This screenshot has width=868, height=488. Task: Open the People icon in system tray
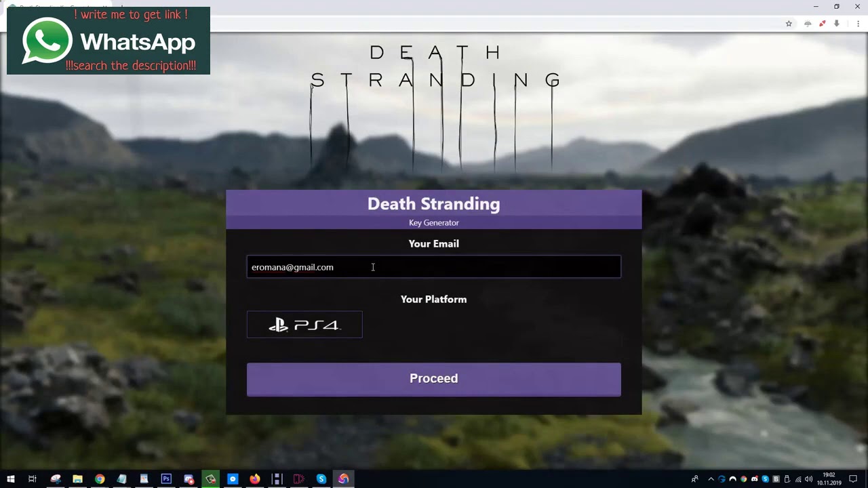pyautogui.click(x=694, y=479)
